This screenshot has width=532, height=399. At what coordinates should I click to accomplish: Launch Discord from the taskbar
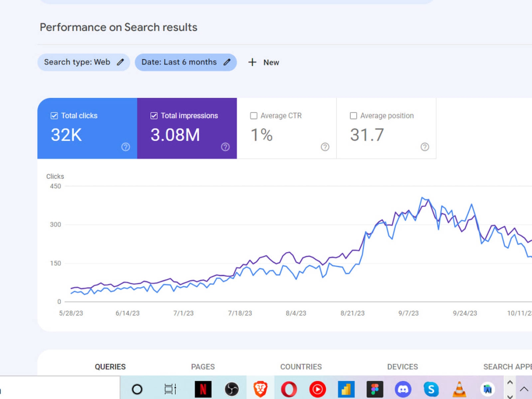[x=403, y=389]
